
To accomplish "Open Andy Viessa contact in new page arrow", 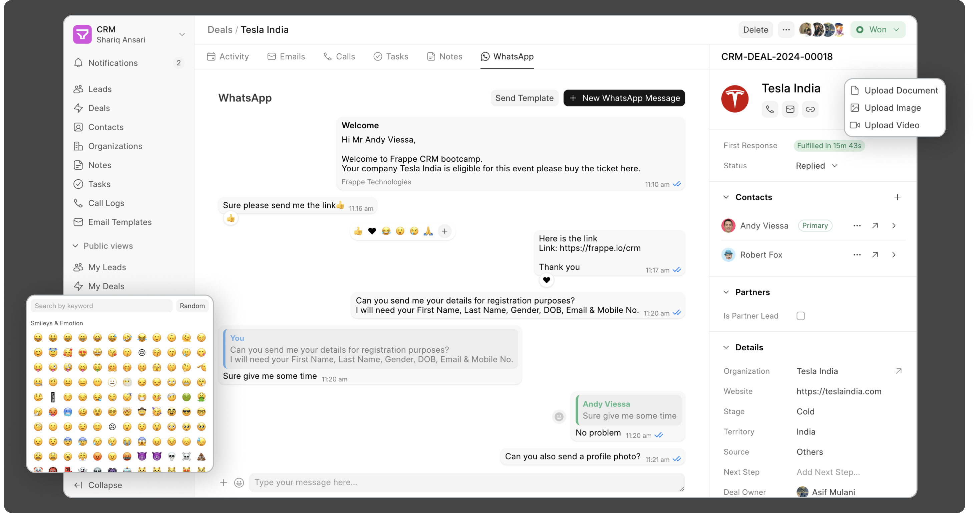I will [x=875, y=226].
